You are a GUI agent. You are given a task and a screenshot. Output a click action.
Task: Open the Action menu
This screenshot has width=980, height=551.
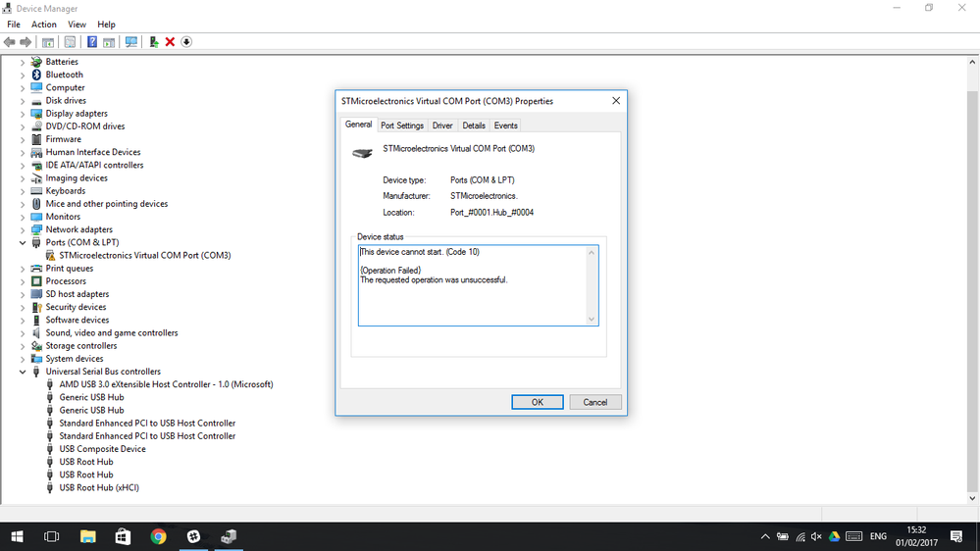coord(44,25)
